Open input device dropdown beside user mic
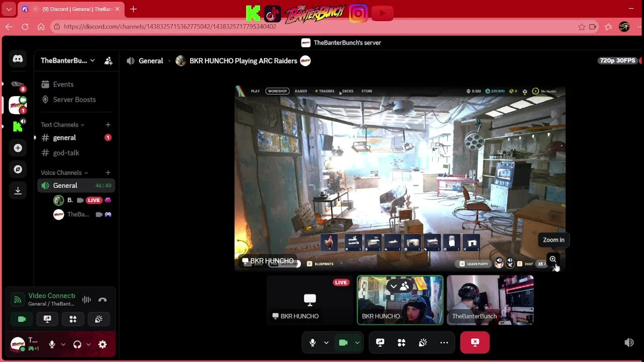644x362 pixels. tap(63, 344)
